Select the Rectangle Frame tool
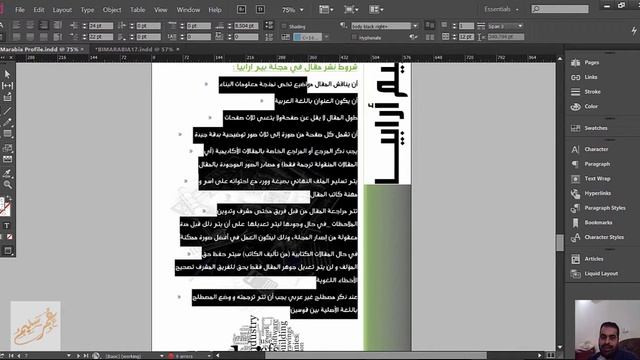The height and width of the screenshot is (360, 640). (x=7, y=133)
